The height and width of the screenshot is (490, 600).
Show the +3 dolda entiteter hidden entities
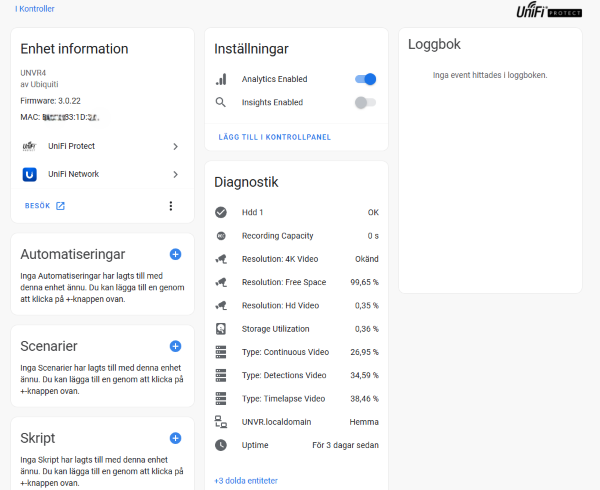coord(246,481)
